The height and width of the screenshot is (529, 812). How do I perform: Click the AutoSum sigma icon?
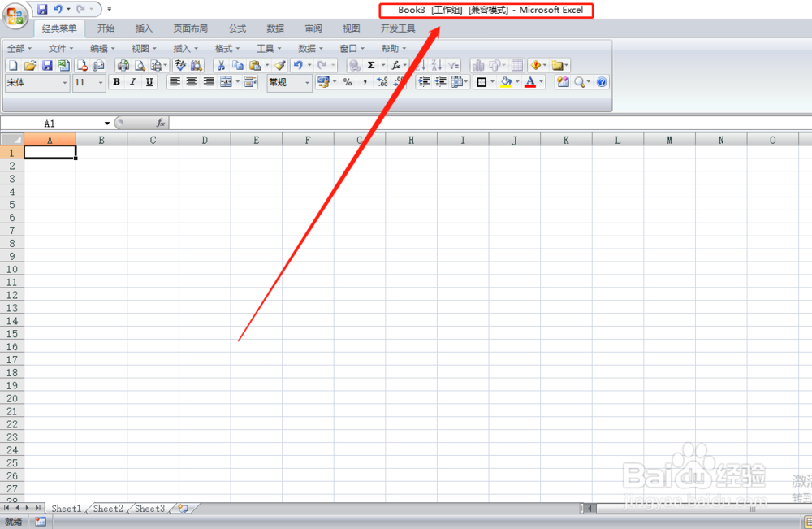pos(371,65)
